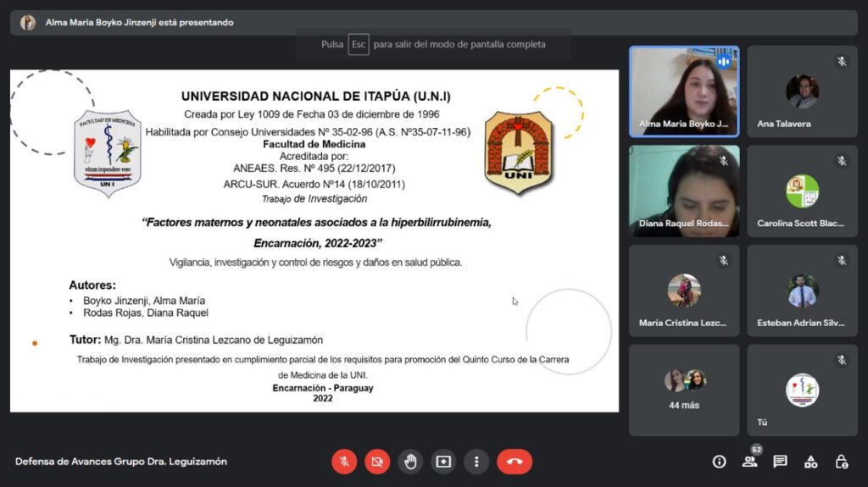Hang up with the red leave call button
Viewport: 868px width, 487px height.
(515, 462)
